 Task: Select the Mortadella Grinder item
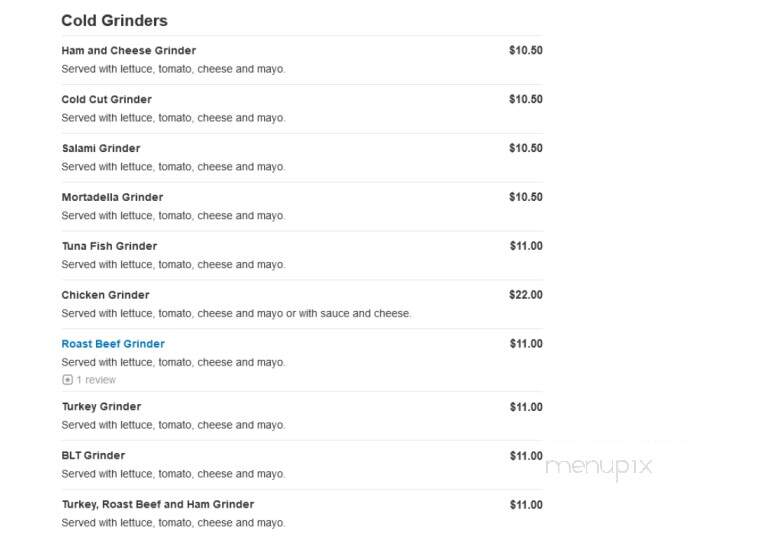point(112,197)
